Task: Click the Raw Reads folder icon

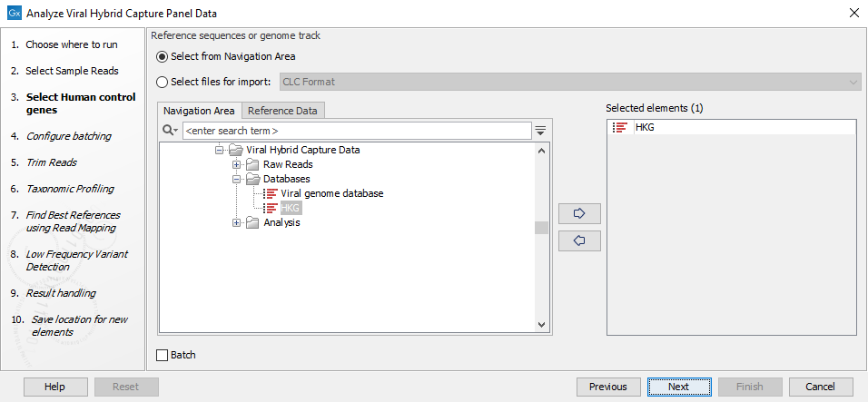Action: (252, 164)
